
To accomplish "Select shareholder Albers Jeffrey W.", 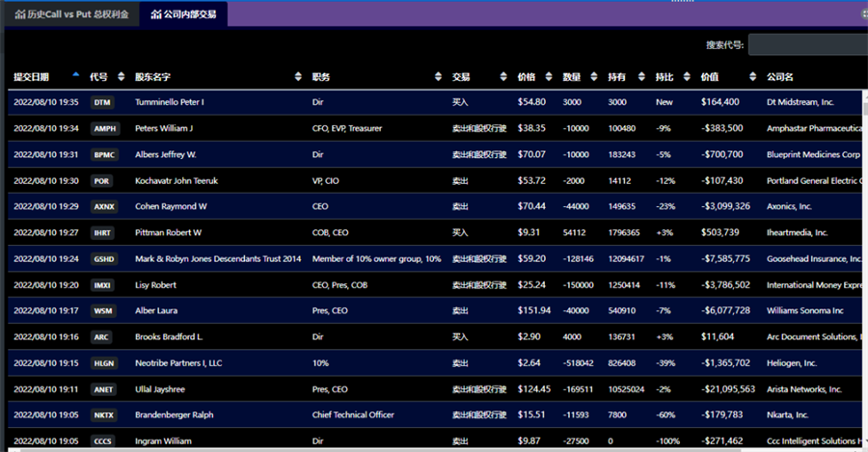I will click(166, 154).
